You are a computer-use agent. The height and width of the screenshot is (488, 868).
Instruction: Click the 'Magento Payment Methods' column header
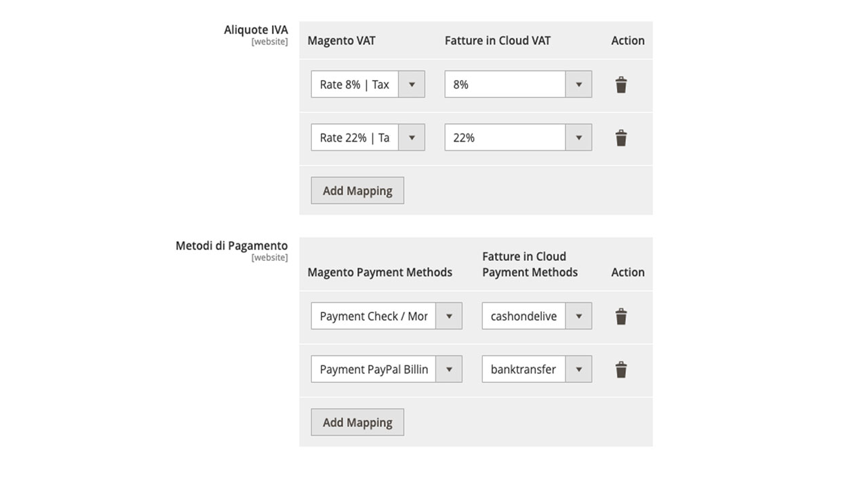tap(380, 272)
